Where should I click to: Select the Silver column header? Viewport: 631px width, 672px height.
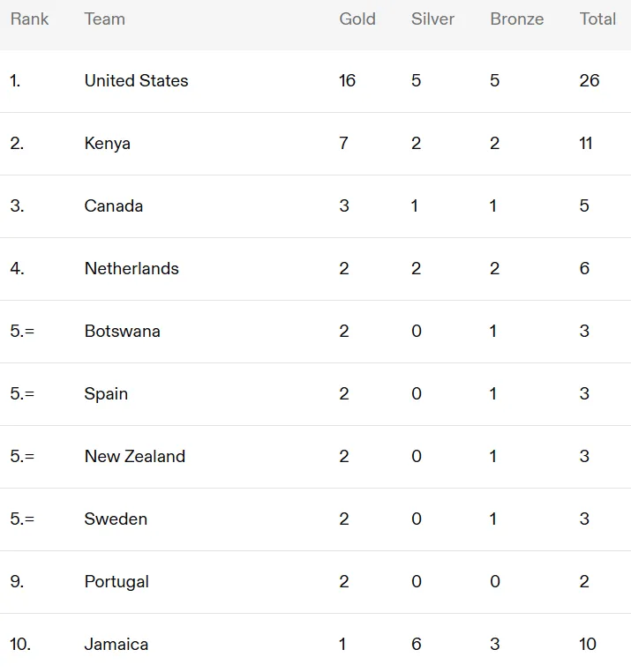[432, 19]
